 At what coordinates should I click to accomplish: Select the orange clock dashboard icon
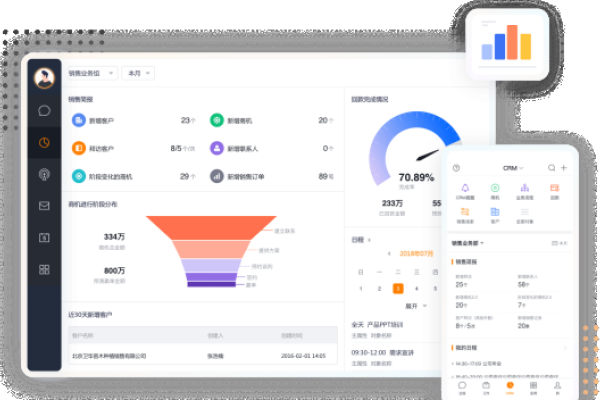44,142
